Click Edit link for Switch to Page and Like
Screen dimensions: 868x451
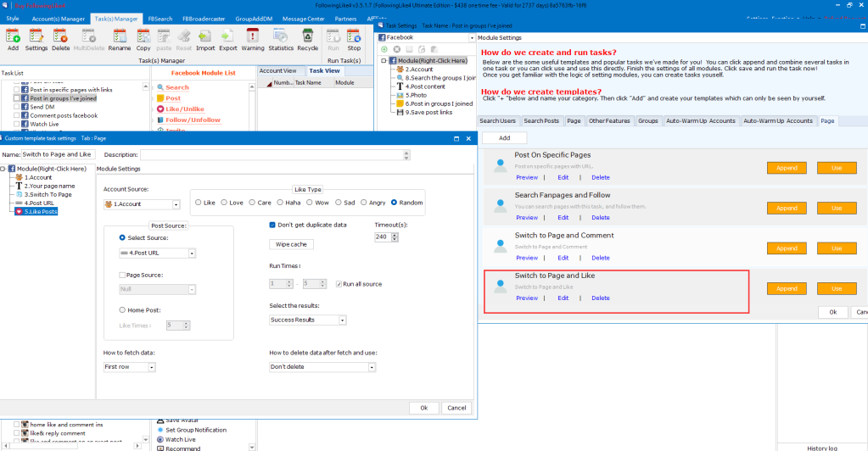tap(563, 298)
